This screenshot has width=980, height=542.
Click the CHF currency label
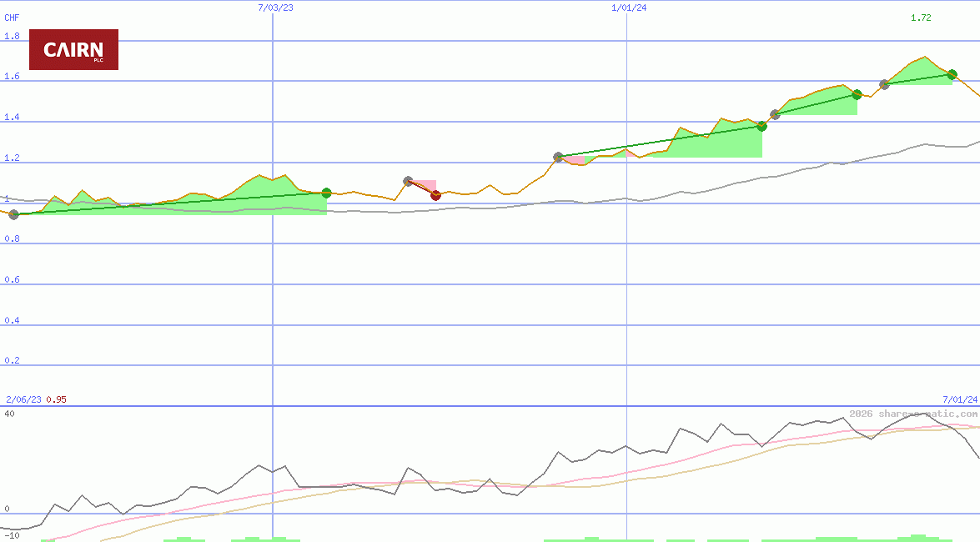click(12, 18)
